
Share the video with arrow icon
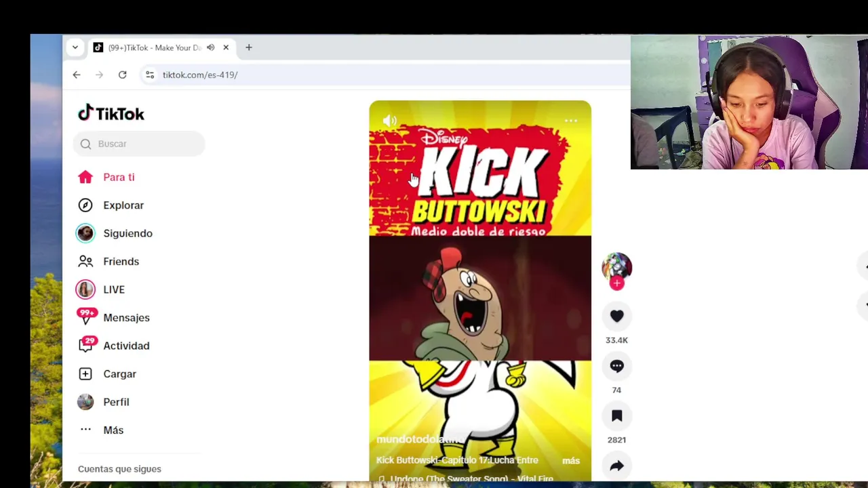tap(617, 466)
